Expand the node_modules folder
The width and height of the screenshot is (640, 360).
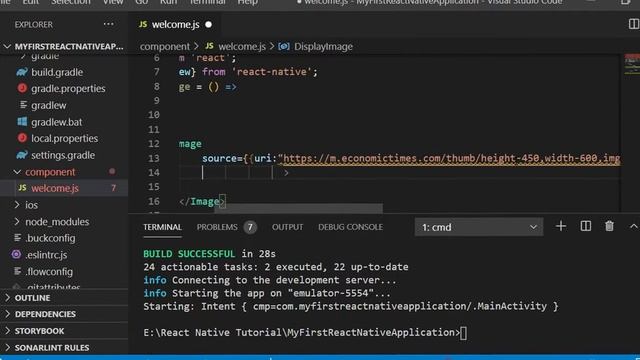coord(57,222)
